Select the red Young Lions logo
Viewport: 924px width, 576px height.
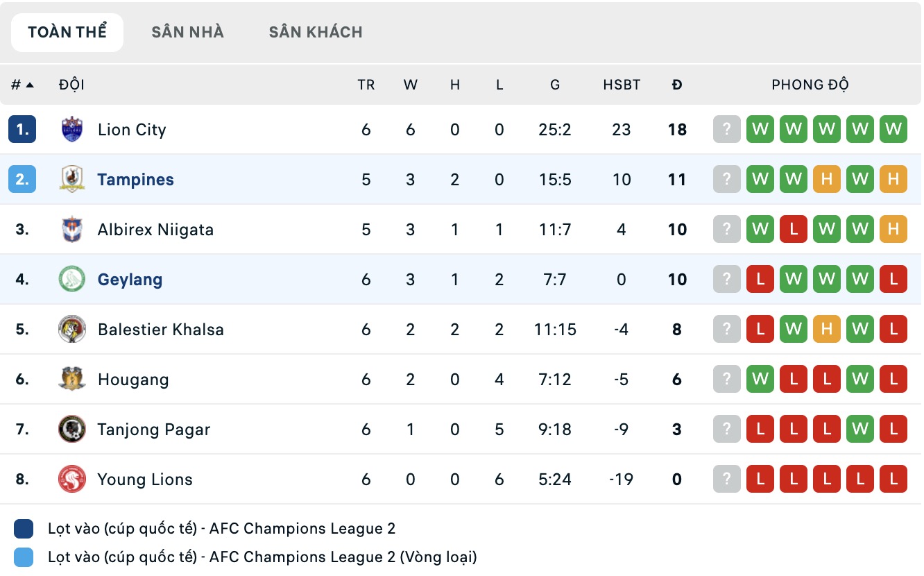pyautogui.click(x=72, y=480)
